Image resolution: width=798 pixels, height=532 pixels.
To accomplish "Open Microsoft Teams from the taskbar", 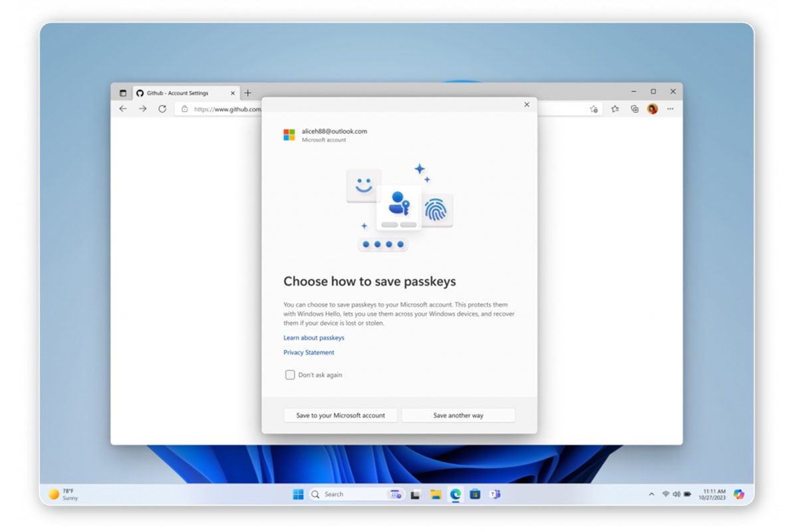I will tap(494, 494).
